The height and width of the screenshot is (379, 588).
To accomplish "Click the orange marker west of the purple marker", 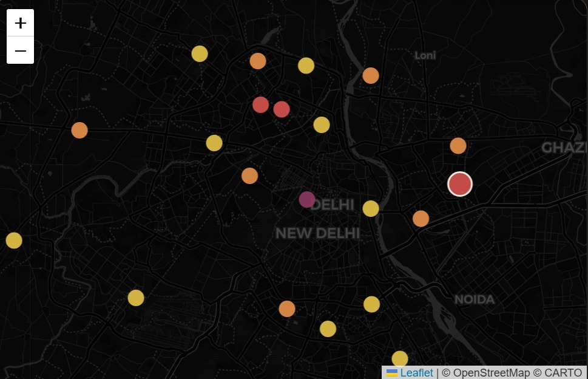I will (x=250, y=176).
